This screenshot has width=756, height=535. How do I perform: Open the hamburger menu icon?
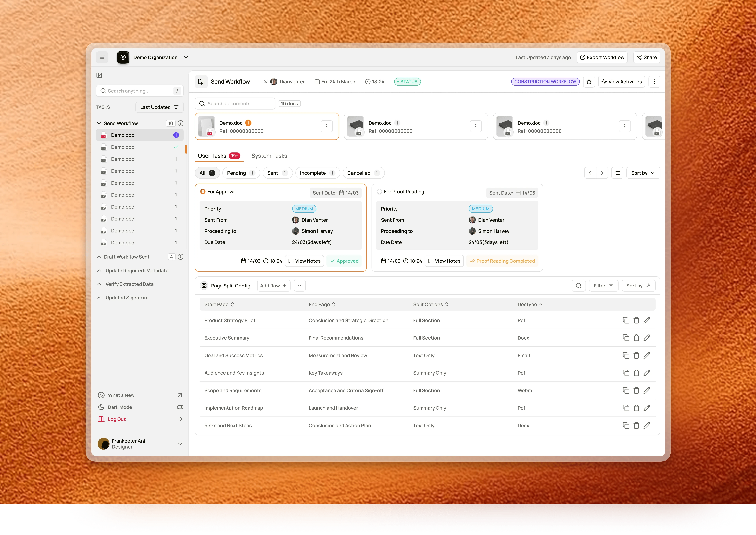pyautogui.click(x=102, y=57)
